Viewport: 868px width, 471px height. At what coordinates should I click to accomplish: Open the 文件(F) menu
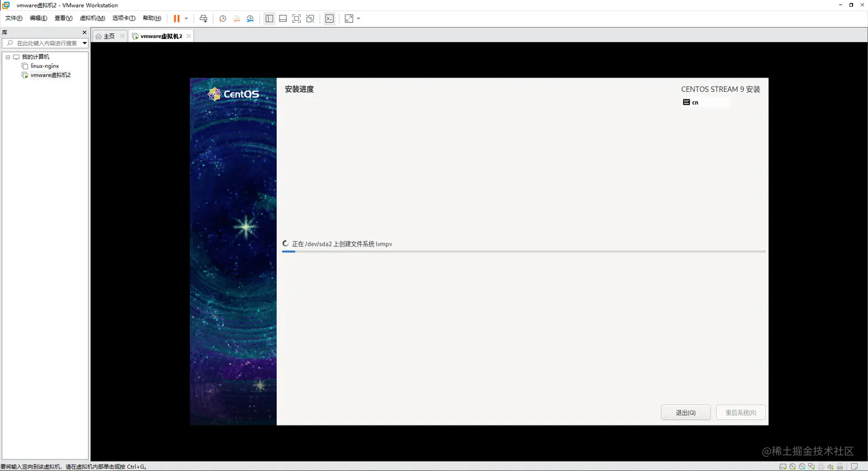click(14, 18)
